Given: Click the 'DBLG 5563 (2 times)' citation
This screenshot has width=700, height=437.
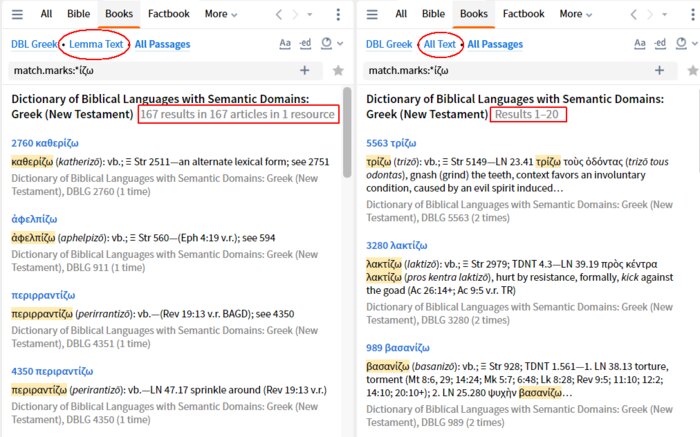Looking at the screenshot, I should 465,218.
